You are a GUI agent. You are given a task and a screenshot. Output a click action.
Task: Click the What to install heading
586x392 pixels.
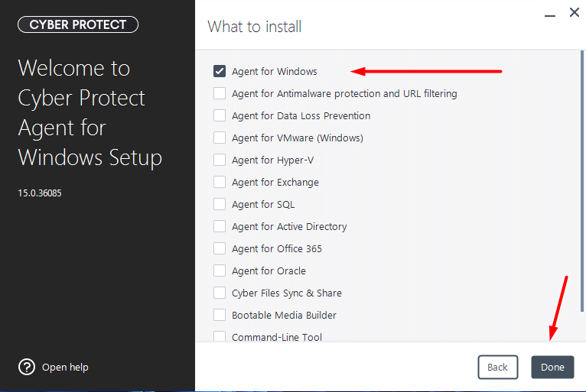point(255,27)
